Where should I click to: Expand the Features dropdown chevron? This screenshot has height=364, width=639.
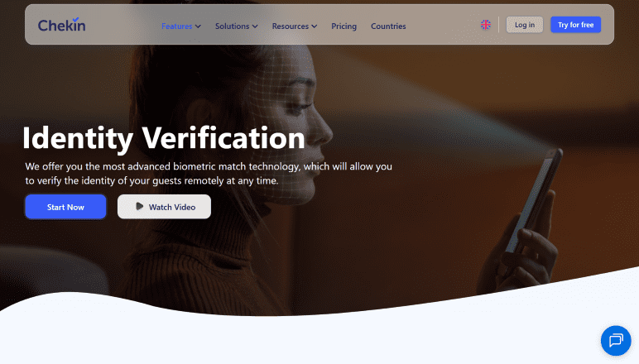[198, 26]
